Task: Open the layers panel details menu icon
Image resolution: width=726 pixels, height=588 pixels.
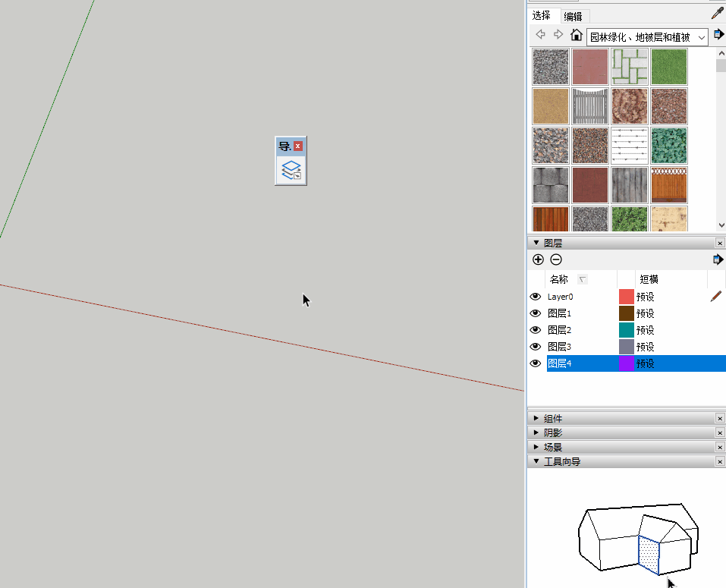Action: pyautogui.click(x=718, y=259)
